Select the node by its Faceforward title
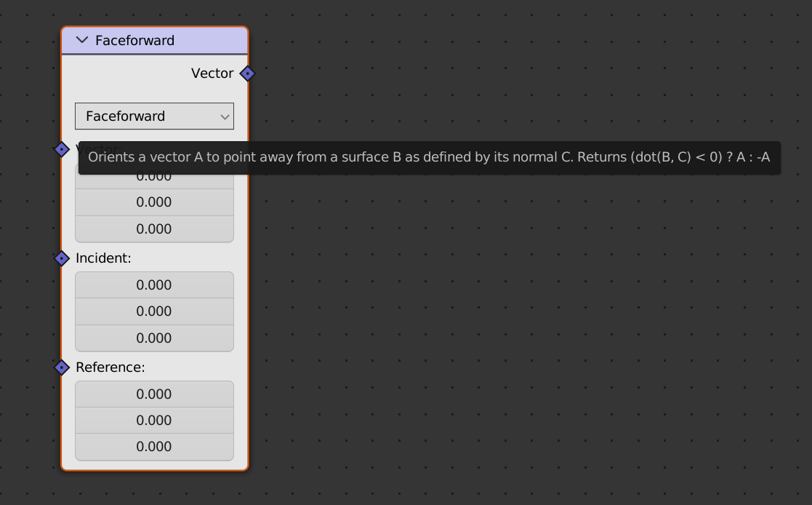 (x=134, y=41)
